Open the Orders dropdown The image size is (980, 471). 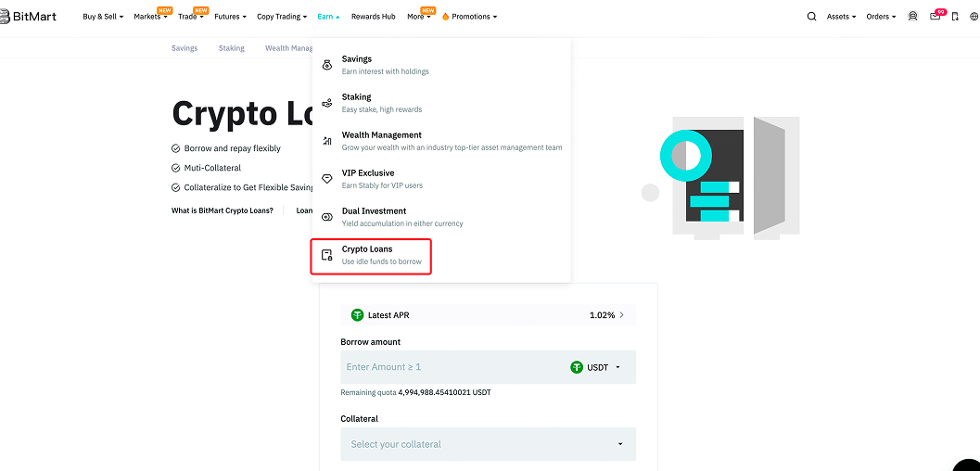point(881,17)
